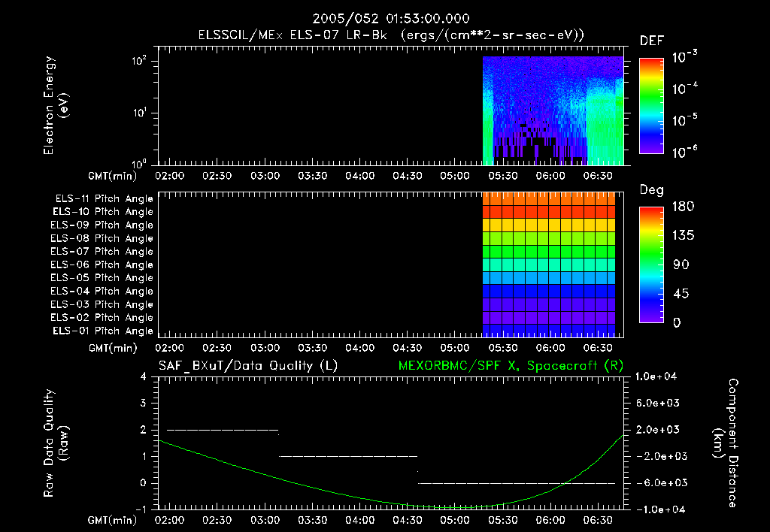This screenshot has width=770, height=532.
Task: Click the 4 tick on Raw Data Quality axis
Action: [x=144, y=377]
